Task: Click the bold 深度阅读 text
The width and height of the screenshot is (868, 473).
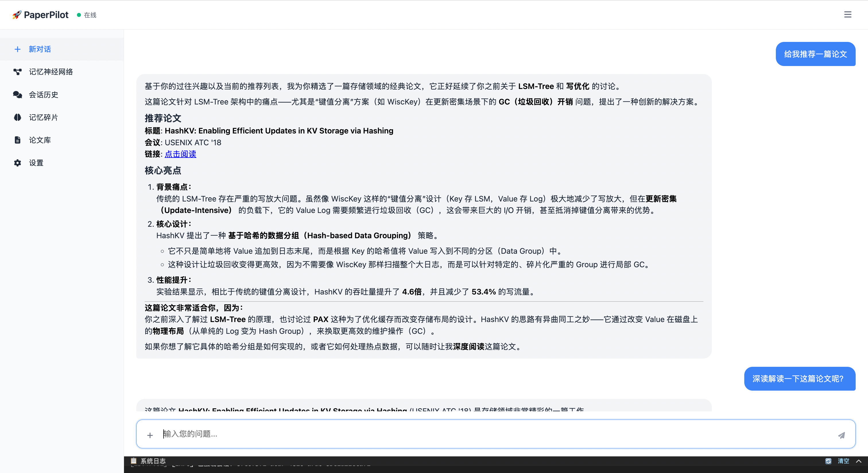Action: coord(469,346)
